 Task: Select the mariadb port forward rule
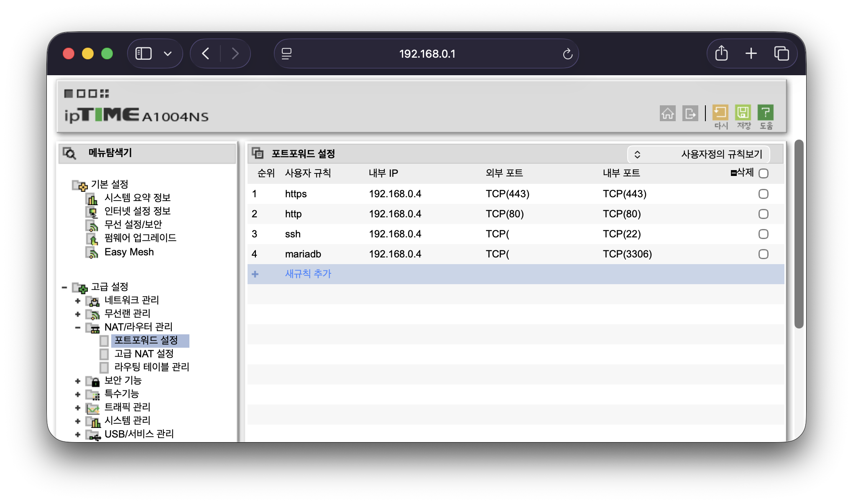[303, 254]
